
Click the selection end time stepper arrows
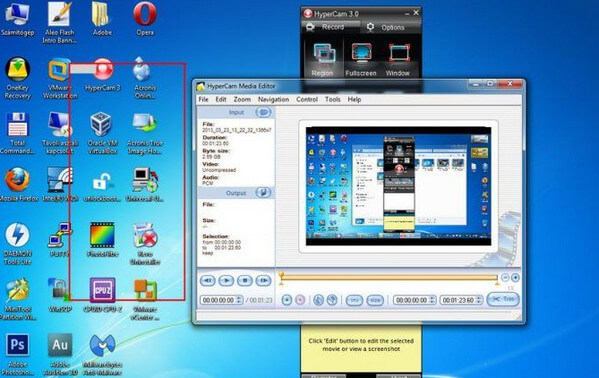479,300
